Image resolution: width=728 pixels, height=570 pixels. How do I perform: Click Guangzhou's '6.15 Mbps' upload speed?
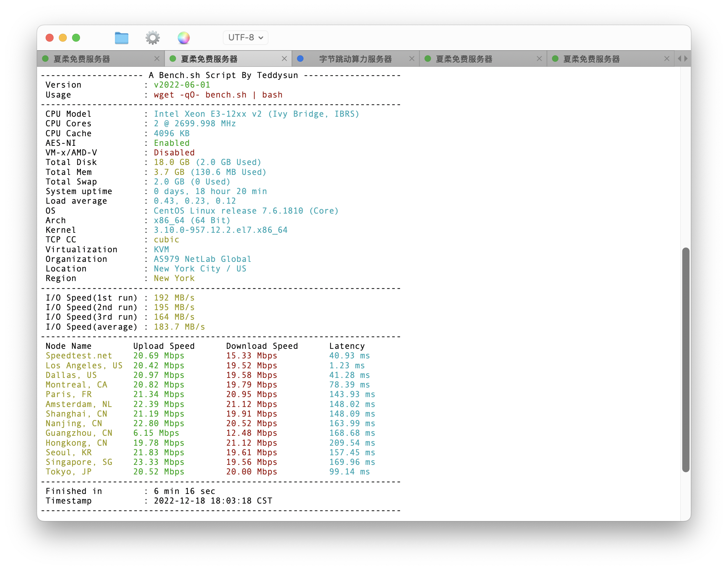[x=156, y=433]
